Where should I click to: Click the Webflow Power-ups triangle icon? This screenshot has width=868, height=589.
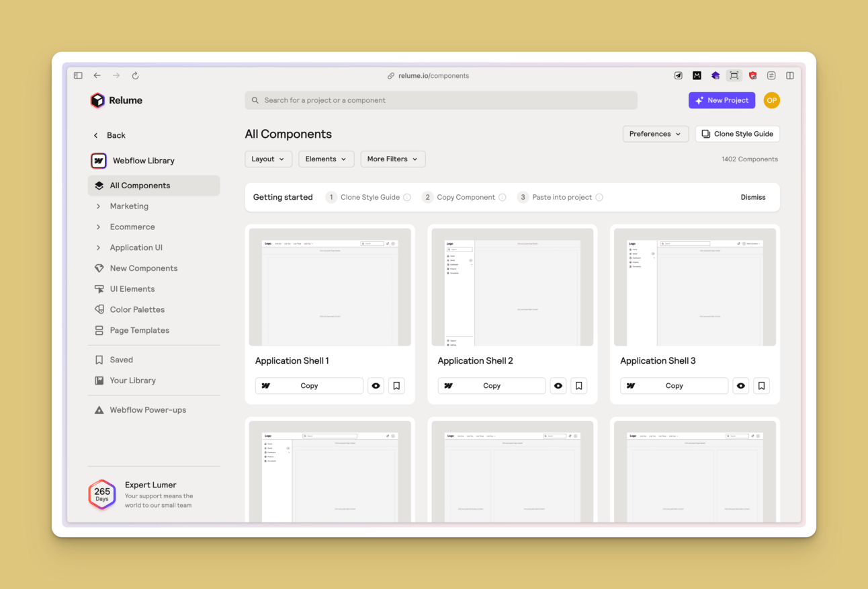point(99,410)
